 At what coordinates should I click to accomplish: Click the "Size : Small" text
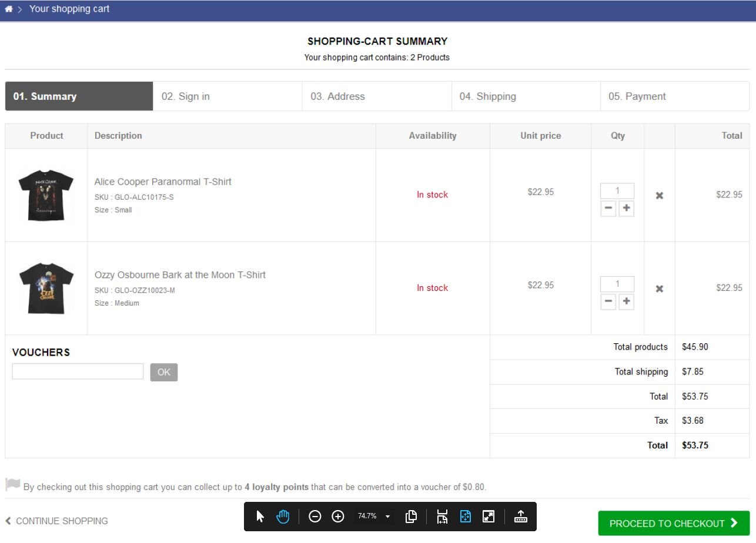[x=113, y=210]
